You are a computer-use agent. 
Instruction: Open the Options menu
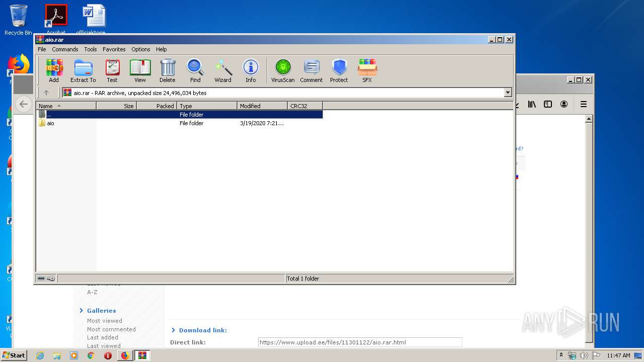(141, 49)
